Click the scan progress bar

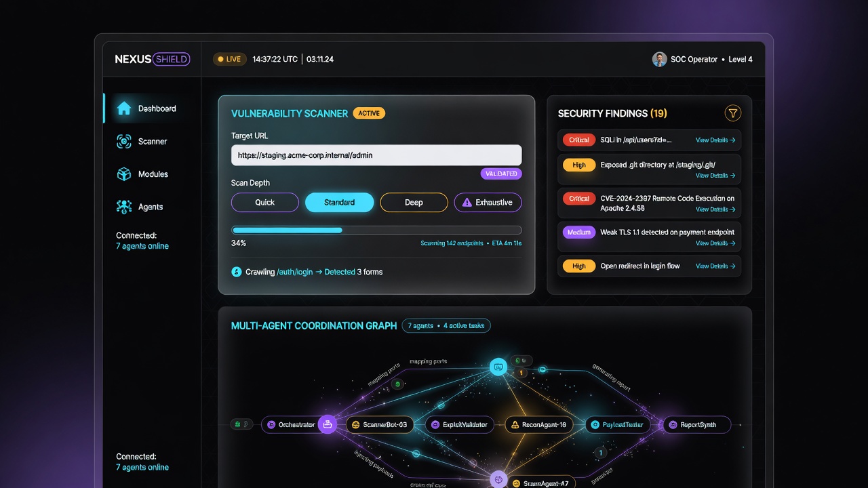[x=376, y=230]
